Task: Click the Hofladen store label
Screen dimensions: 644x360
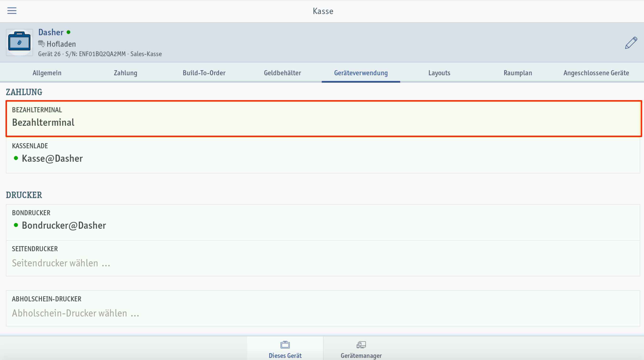Action: pos(61,44)
